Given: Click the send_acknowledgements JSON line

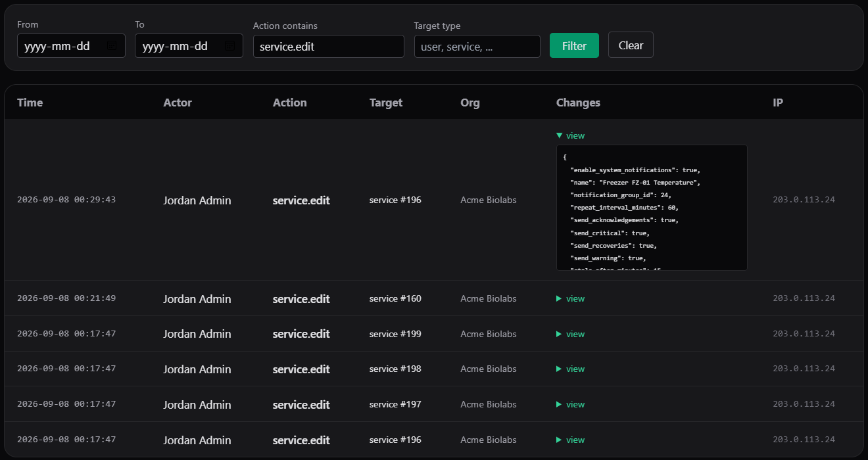Looking at the screenshot, I should [624, 219].
